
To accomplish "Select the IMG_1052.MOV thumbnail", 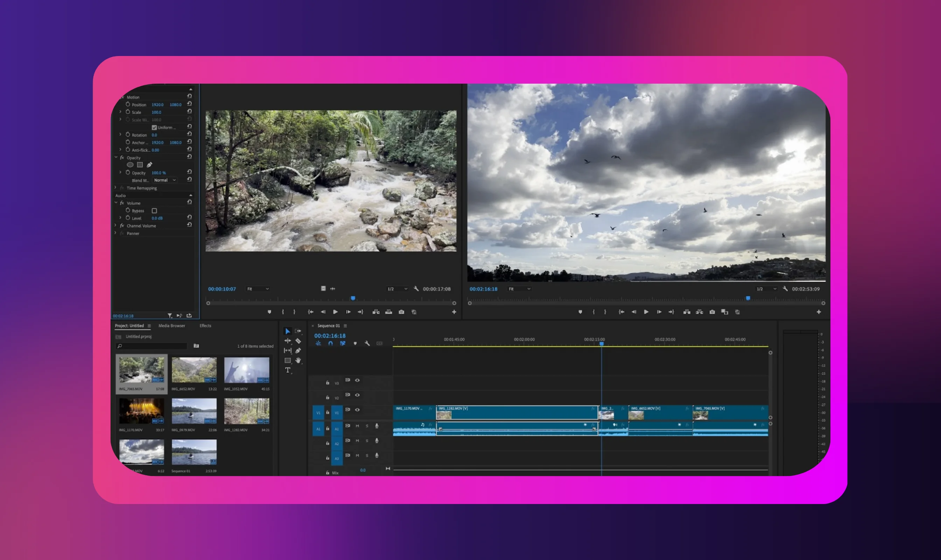I will coord(246,371).
